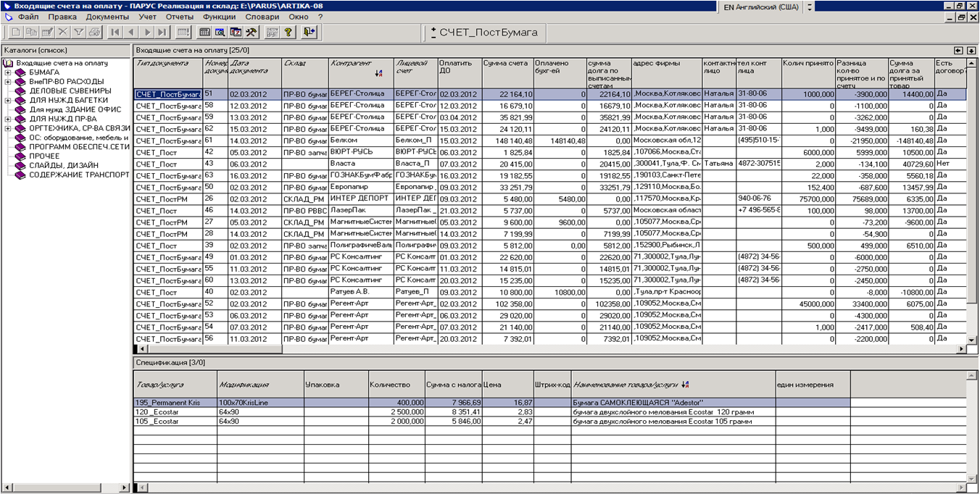Open the Учет menu
The width and height of the screenshot is (980, 494).
pos(148,16)
